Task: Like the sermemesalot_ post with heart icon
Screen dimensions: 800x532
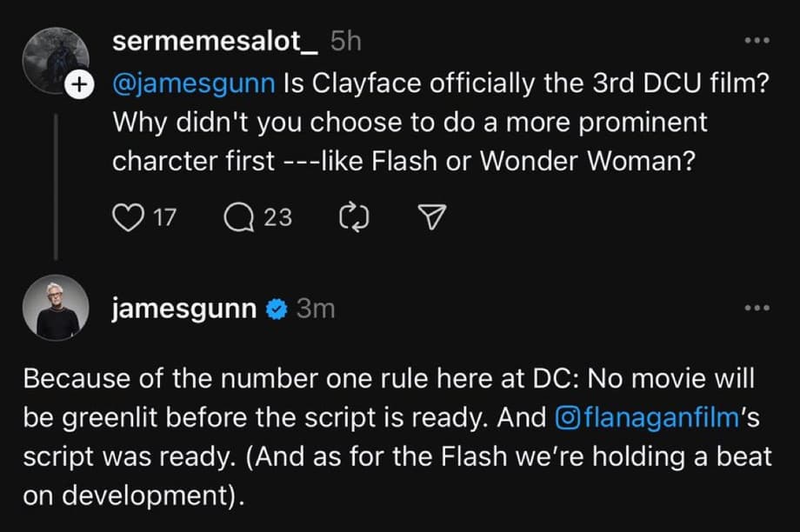Action: pos(129,217)
